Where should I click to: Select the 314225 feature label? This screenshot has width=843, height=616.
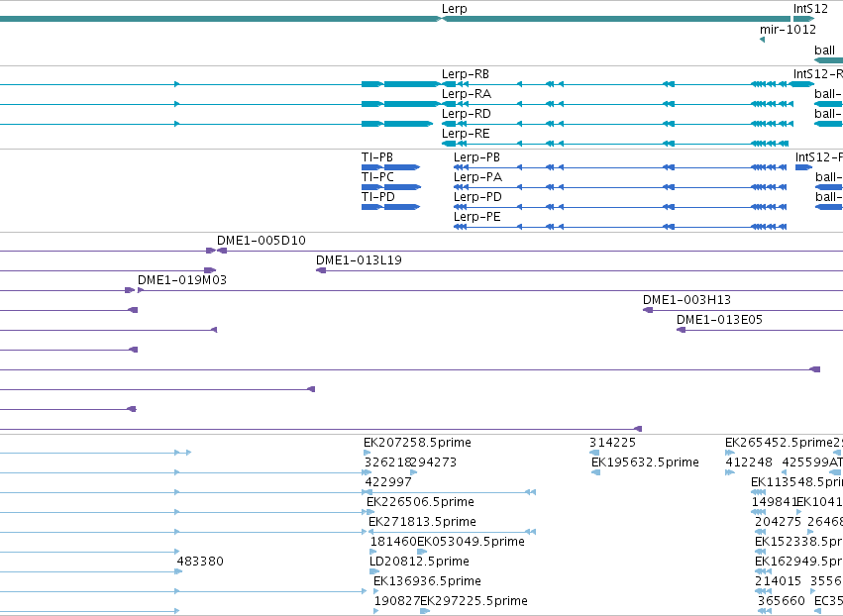point(612,443)
